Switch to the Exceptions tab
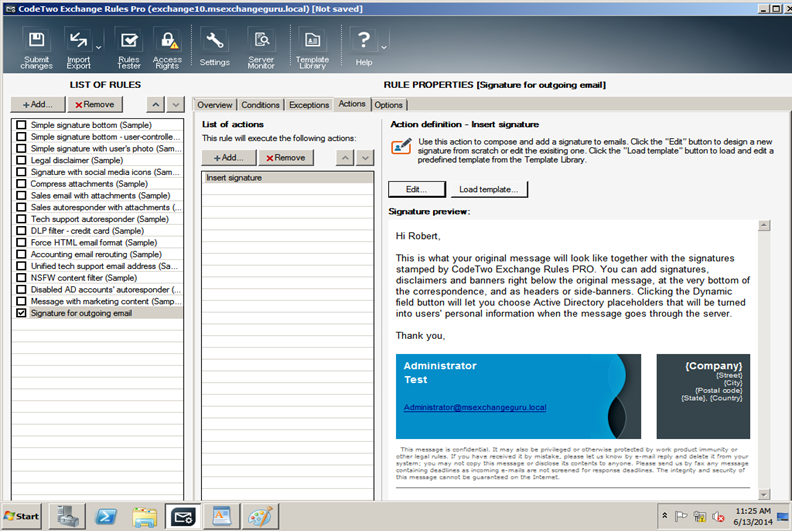792x531 pixels. pyautogui.click(x=309, y=105)
